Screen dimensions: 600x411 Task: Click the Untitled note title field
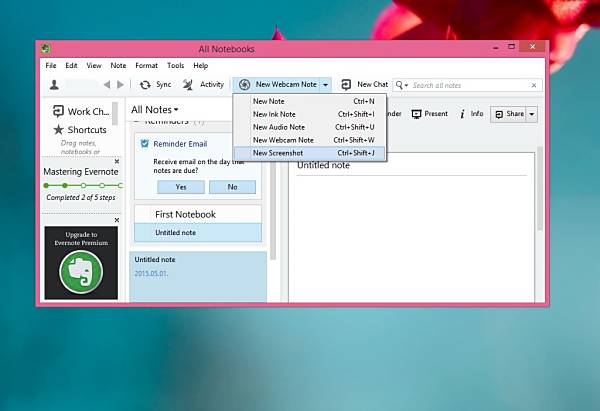click(x=412, y=165)
